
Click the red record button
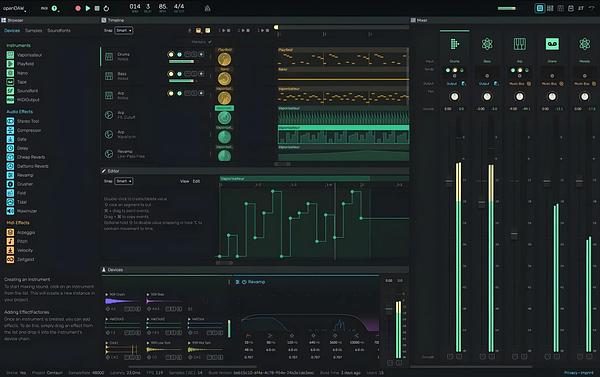point(78,8)
